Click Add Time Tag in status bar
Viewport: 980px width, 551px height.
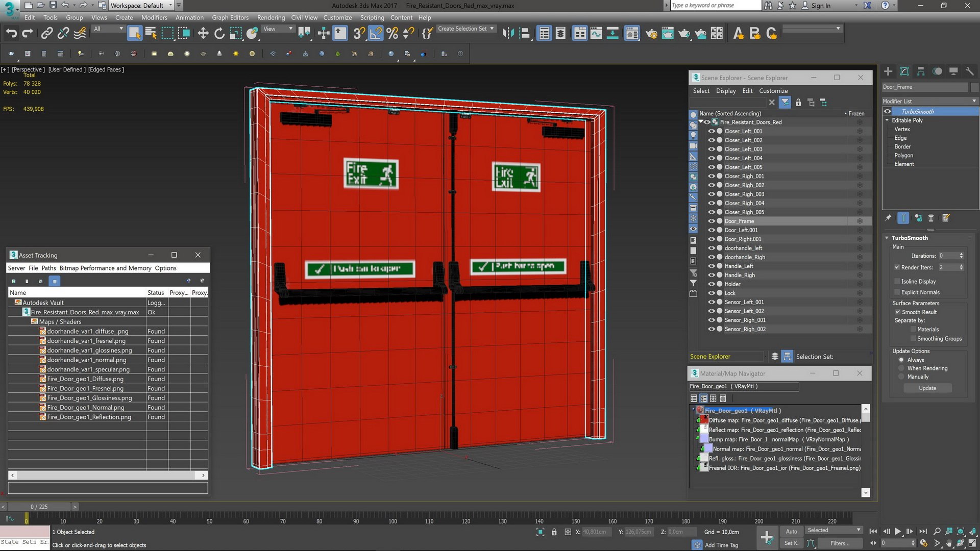point(721,545)
